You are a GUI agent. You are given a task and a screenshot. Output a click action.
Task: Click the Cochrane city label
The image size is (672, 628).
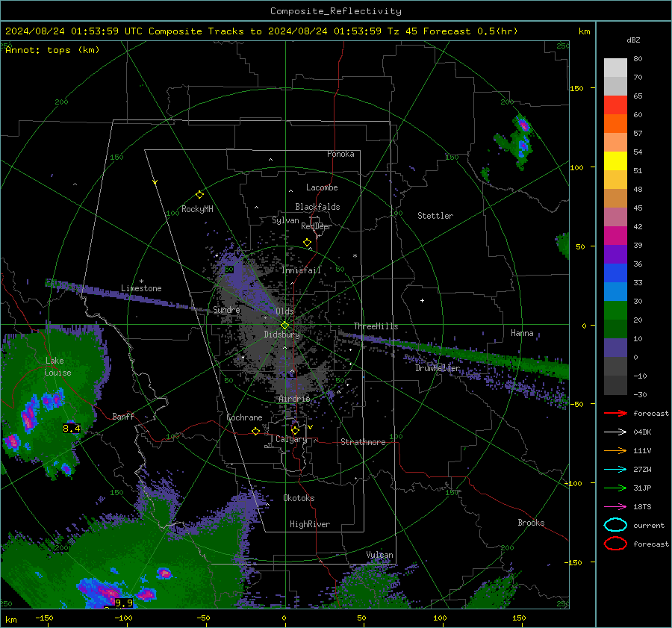tap(244, 417)
